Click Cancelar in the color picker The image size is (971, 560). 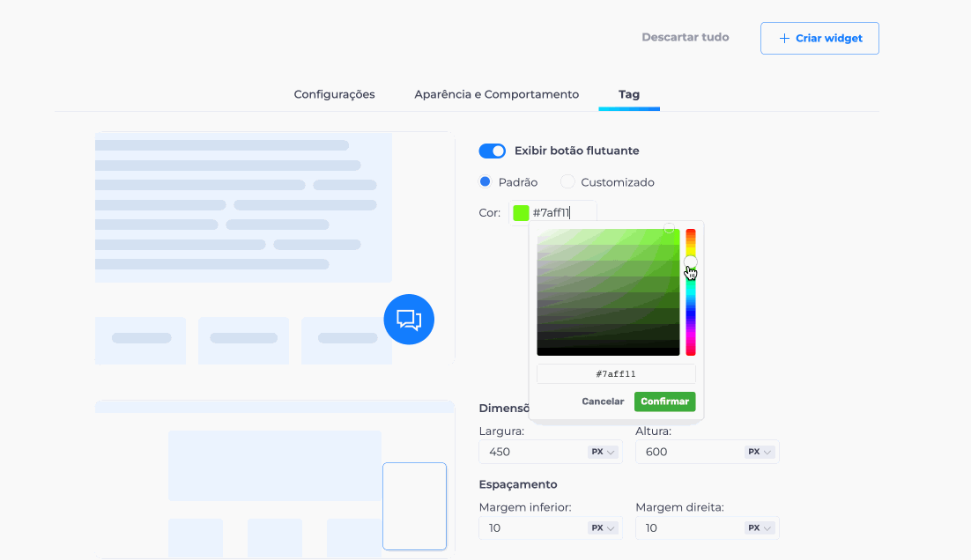[x=603, y=402]
